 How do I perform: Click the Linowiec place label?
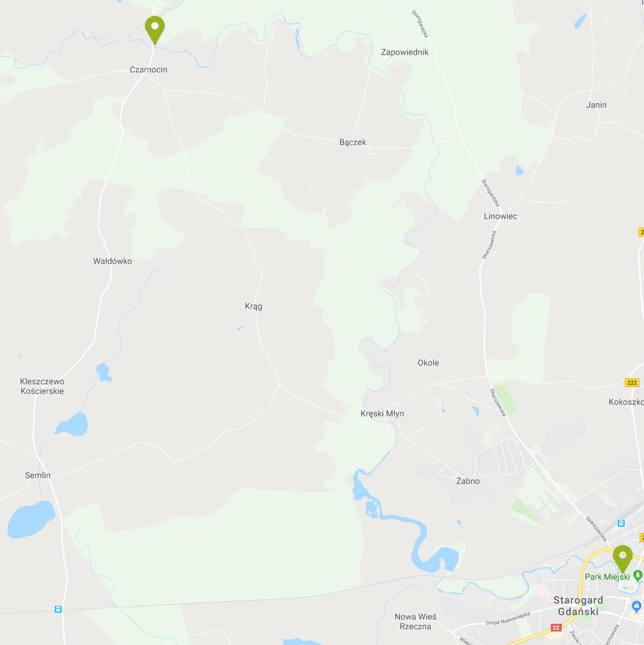click(501, 216)
